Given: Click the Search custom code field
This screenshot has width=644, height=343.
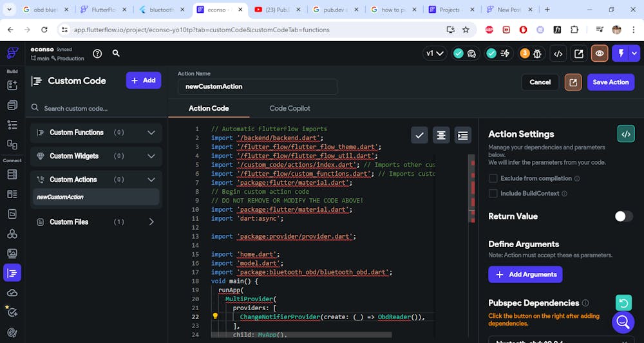Looking at the screenshot, I should click(x=96, y=108).
